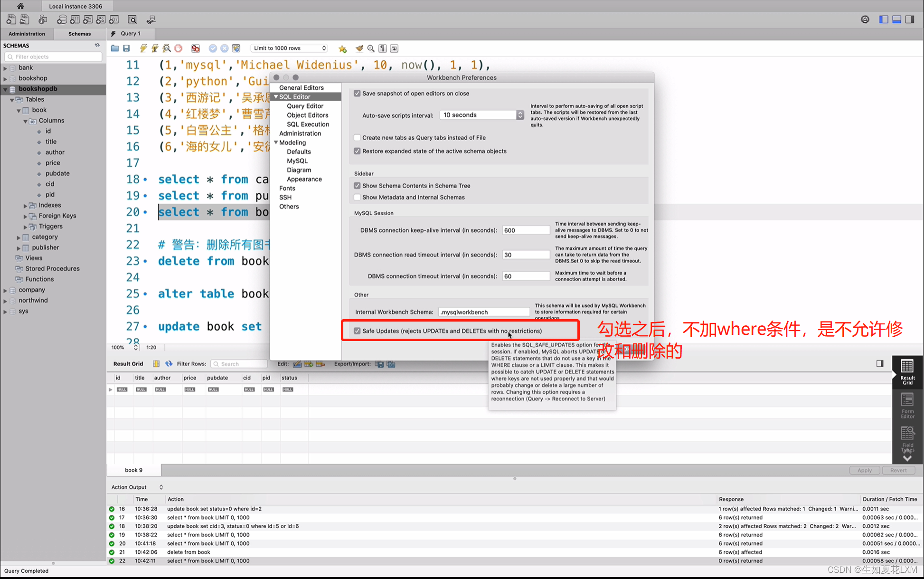The height and width of the screenshot is (579, 924).
Task: Click the Revert button
Action: click(x=898, y=470)
